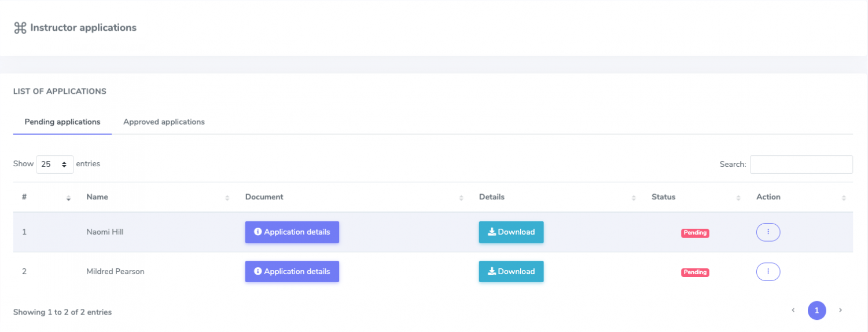The image size is (868, 332).
Task: View Application details for Naomi Hill
Action: tap(292, 232)
